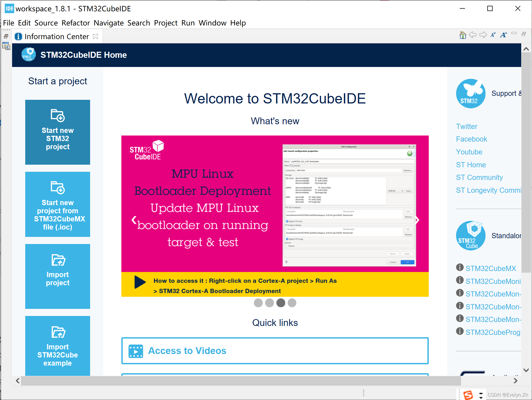Select fourth carousel indicator dot
532x400 pixels.
[292, 303]
